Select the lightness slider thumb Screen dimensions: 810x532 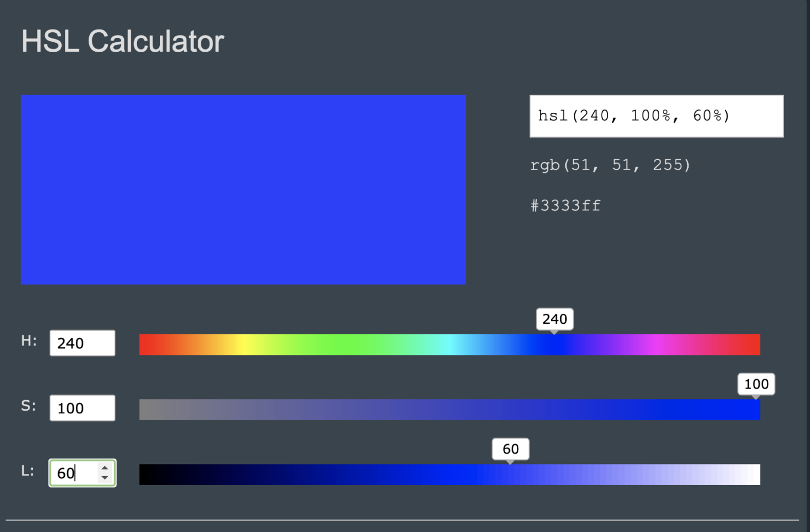(x=509, y=475)
